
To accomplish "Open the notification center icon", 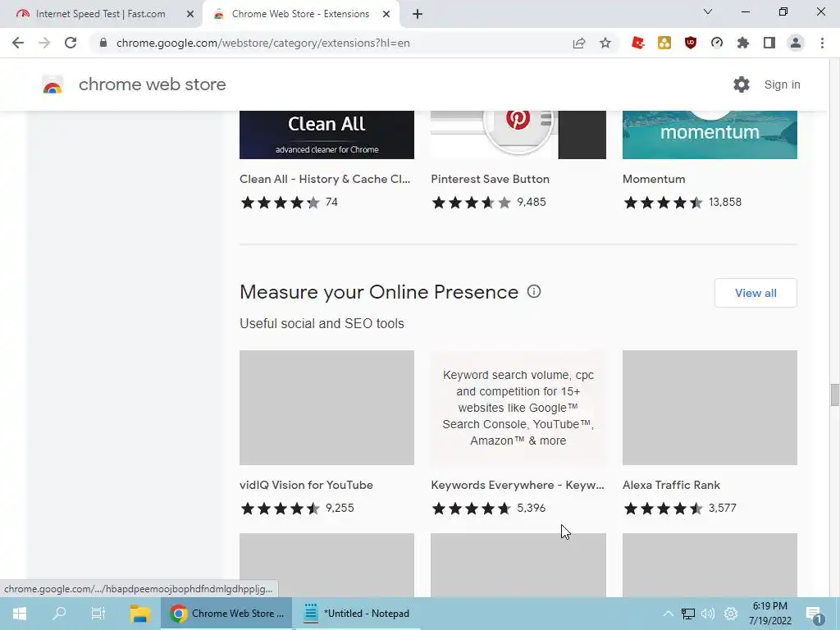I will point(815,614).
